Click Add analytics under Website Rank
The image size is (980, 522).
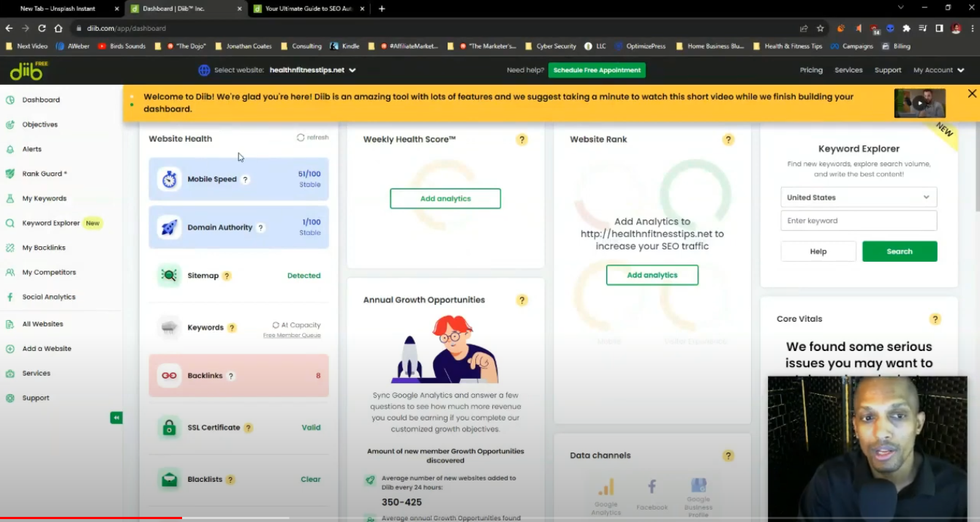652,275
